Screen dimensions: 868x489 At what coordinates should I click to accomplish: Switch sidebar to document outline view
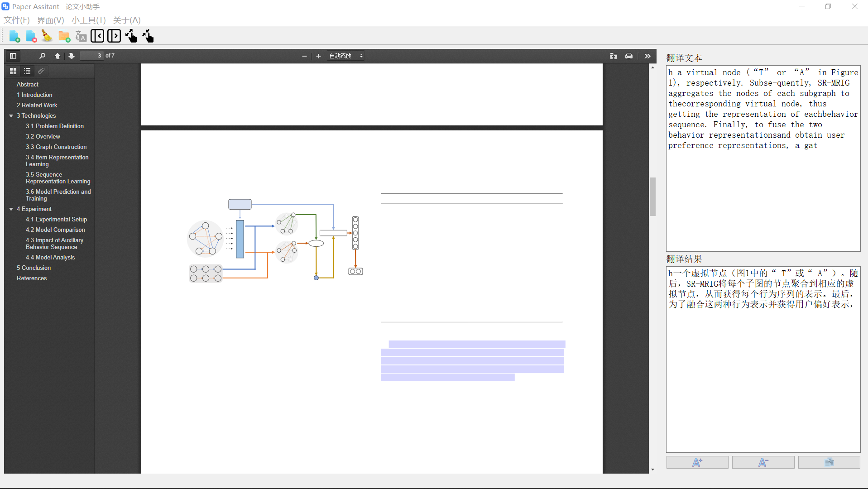pos(27,71)
